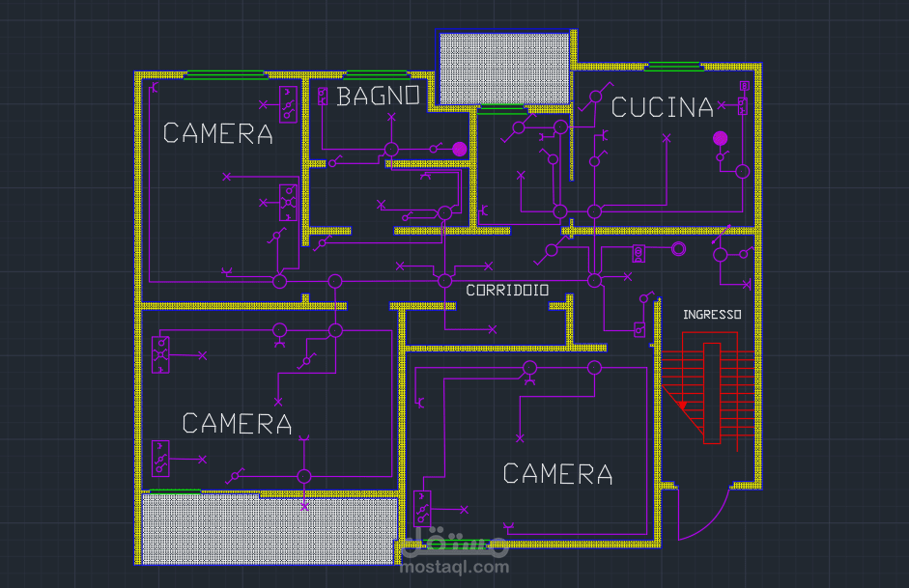Viewport: 909px width, 588px height.
Task: Select the CUCINA room label
Action: tap(662, 108)
